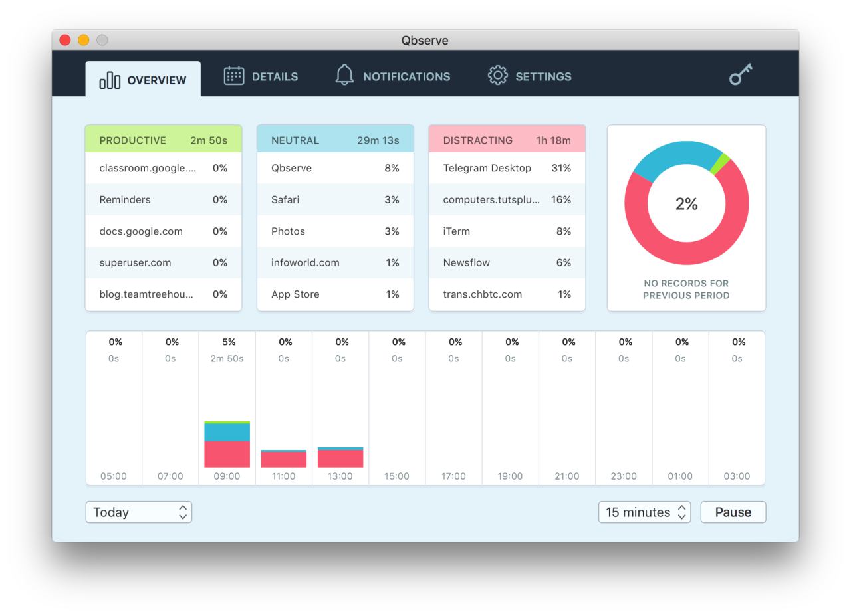Viewport: 851px width, 616px height.
Task: Click the Distracting category header
Action: 507,140
